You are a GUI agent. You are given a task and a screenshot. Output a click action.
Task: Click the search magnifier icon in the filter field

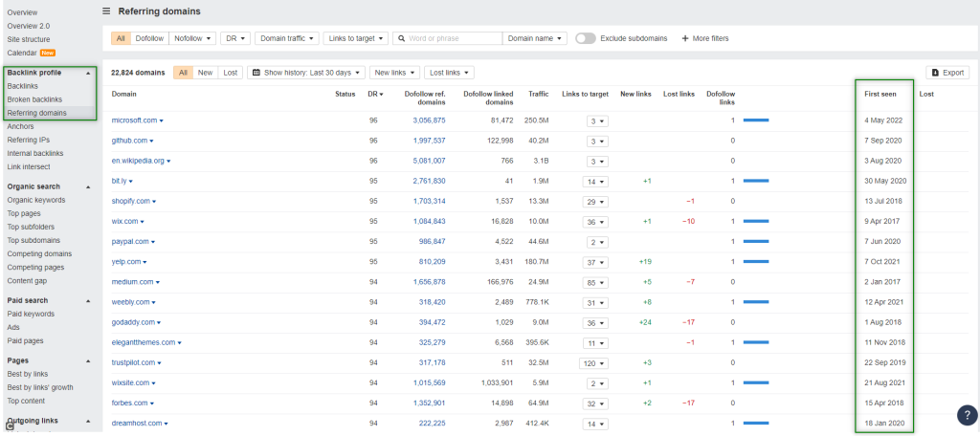click(401, 38)
